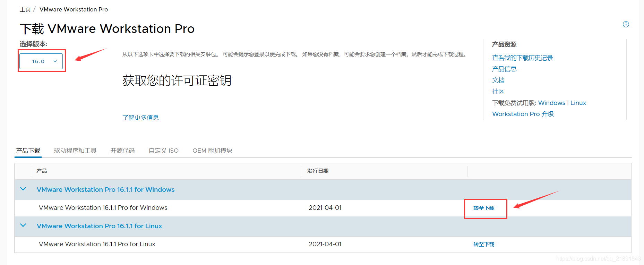Go to the 主页 breadcrumb link
Screen dimensions: 644x265
tap(25, 9)
